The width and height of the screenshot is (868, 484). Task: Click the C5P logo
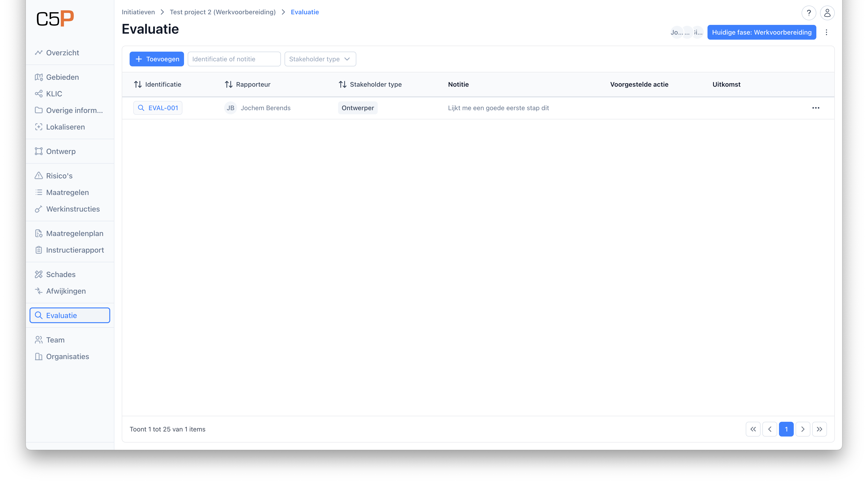tap(55, 19)
